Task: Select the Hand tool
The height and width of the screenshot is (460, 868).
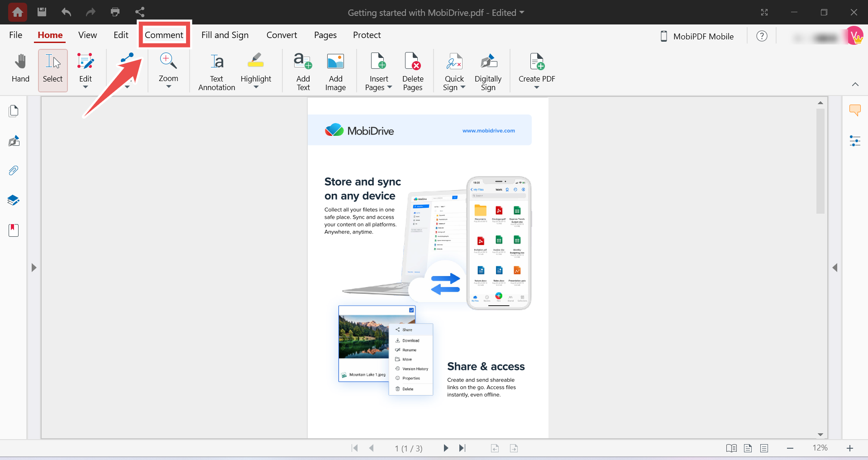Action: tap(20, 68)
